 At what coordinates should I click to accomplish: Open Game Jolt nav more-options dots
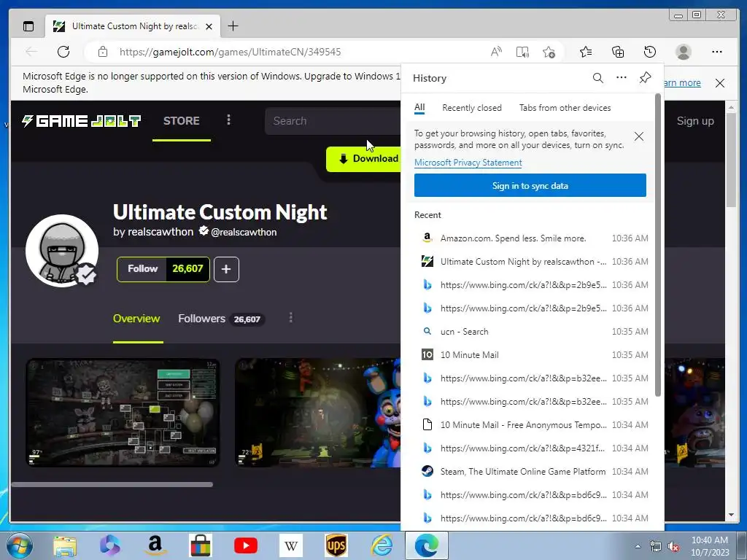(228, 120)
